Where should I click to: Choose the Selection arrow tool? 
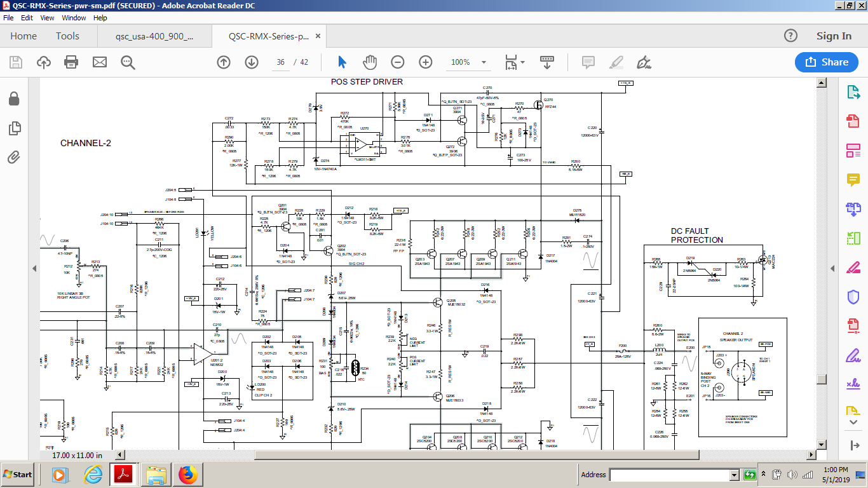click(342, 62)
